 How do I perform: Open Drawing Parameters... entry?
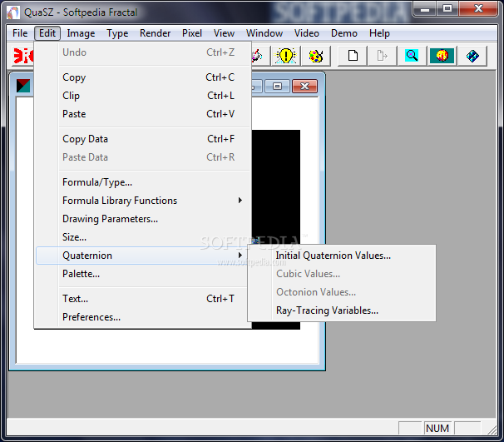(x=143, y=219)
